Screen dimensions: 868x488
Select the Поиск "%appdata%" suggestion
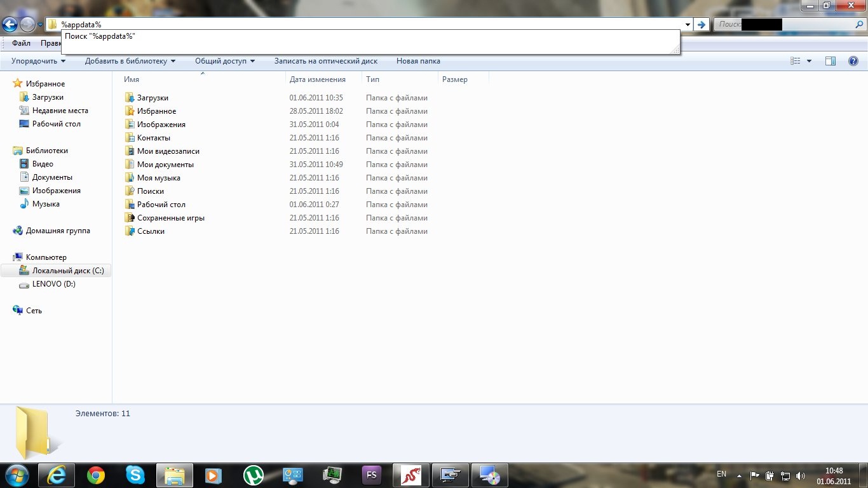(100, 37)
